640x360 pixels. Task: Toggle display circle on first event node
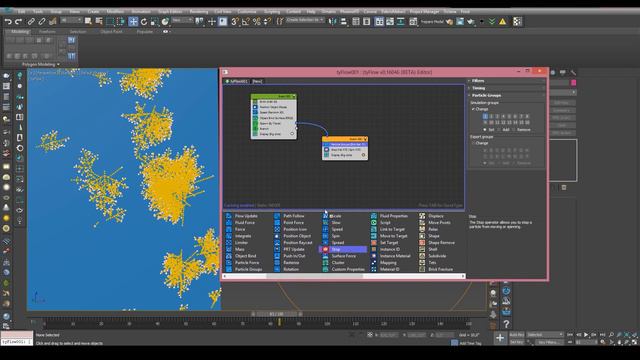click(x=292, y=134)
